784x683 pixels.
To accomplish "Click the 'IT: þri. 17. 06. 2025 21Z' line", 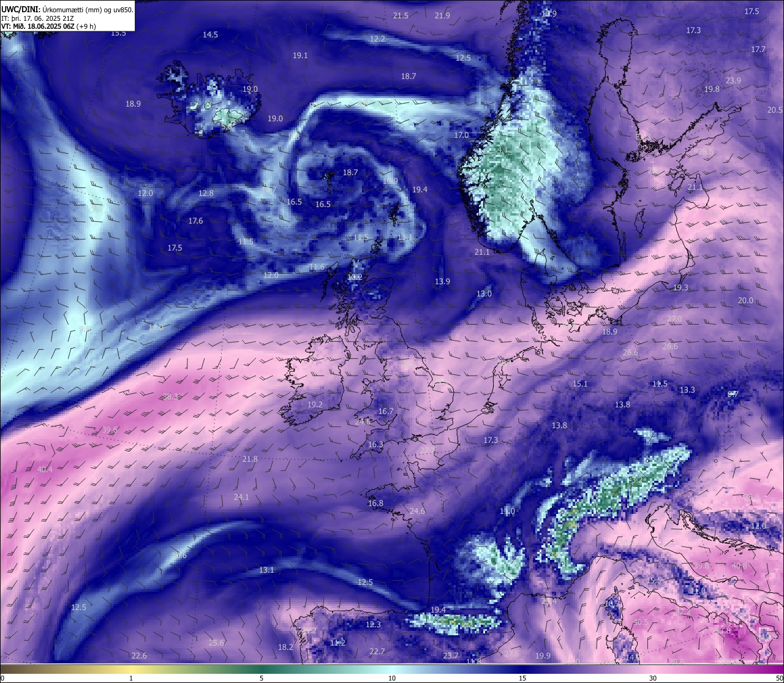I will pos(39,18).
